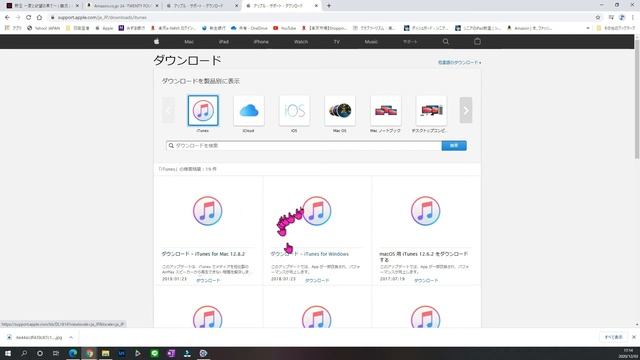
Task: Select the Mac OS product category icon
Action: click(340, 111)
